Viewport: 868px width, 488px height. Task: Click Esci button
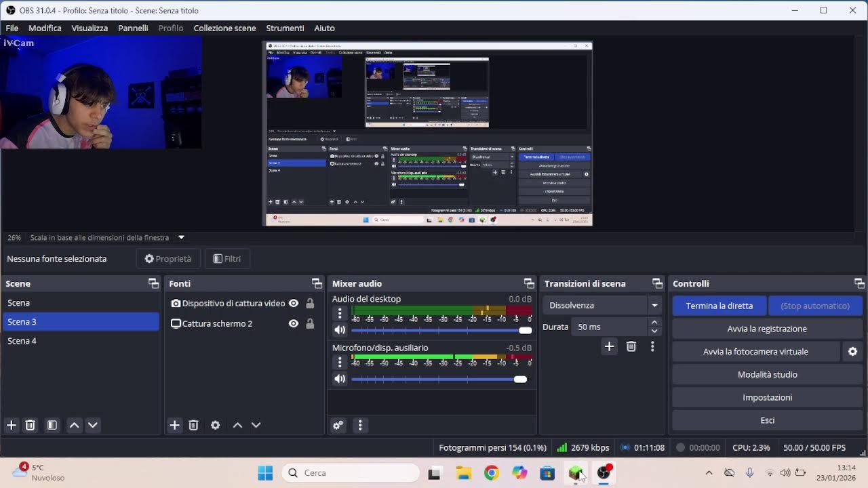(x=767, y=421)
